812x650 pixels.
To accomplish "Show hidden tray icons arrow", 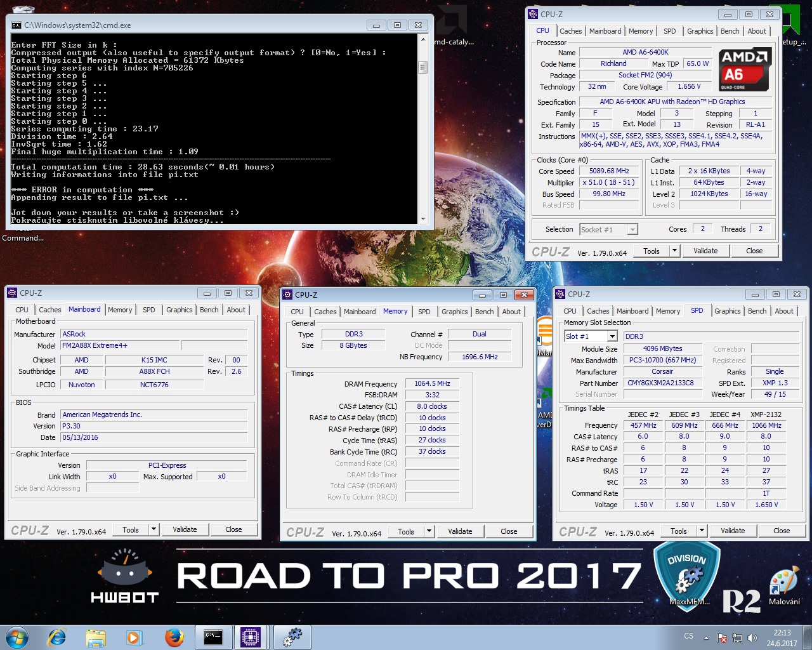I will pyautogui.click(x=706, y=637).
